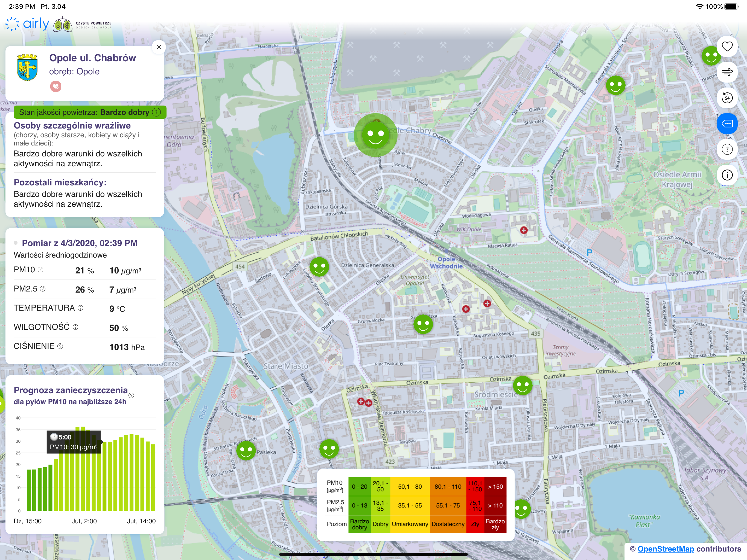
Task: Tap 'Jut, 2:00' chart axis label
Action: click(84, 521)
